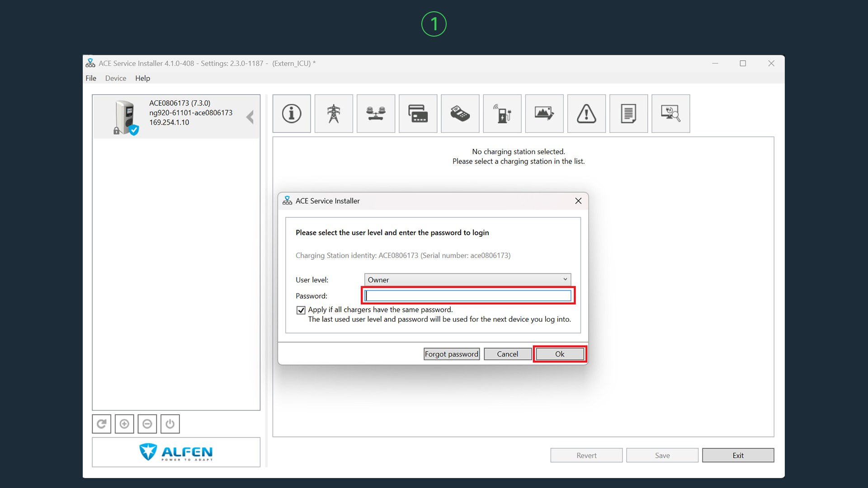
Task: Open the General information icon tab
Action: 292,113
